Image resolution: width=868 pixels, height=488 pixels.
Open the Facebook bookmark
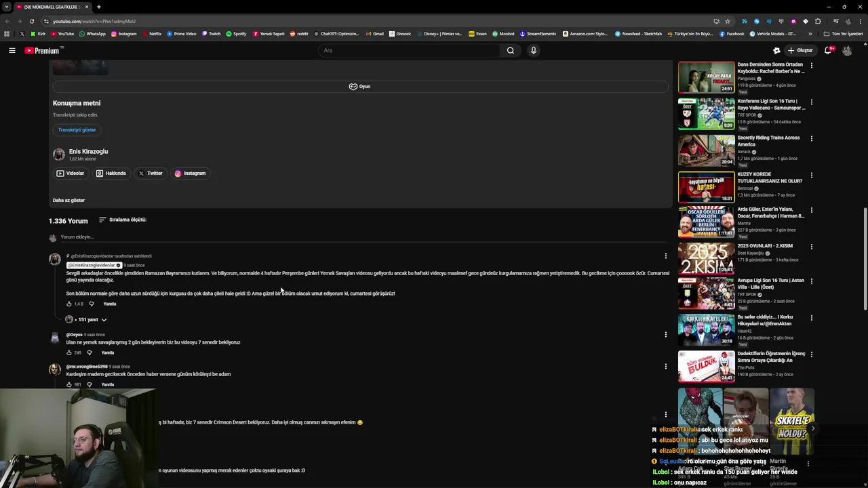click(x=732, y=34)
